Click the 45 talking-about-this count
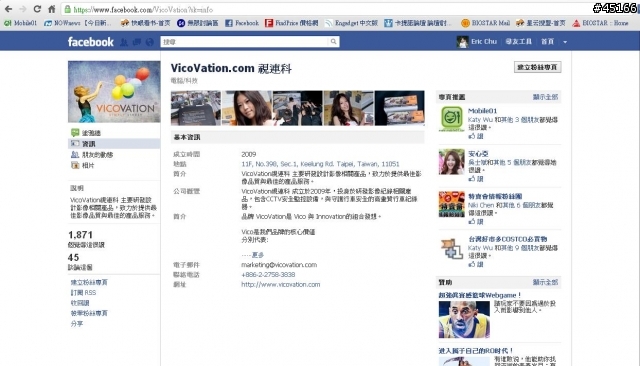Image resolution: width=640 pixels, height=366 pixels. (73, 257)
